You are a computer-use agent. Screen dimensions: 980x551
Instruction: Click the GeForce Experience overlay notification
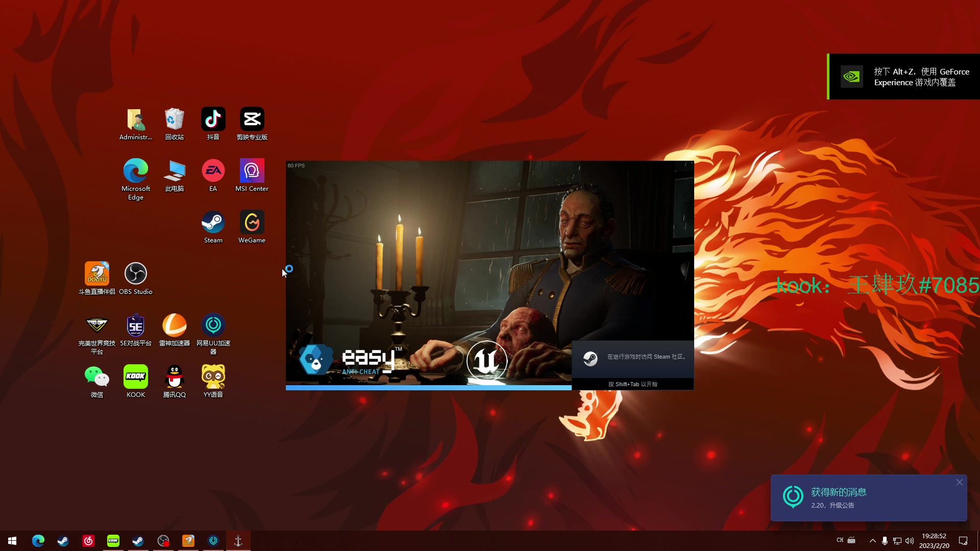pyautogui.click(x=903, y=77)
